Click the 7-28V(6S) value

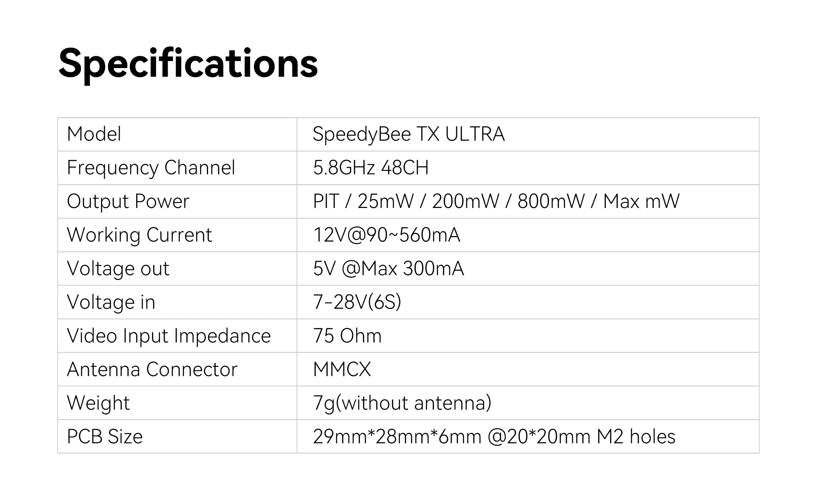tap(357, 302)
